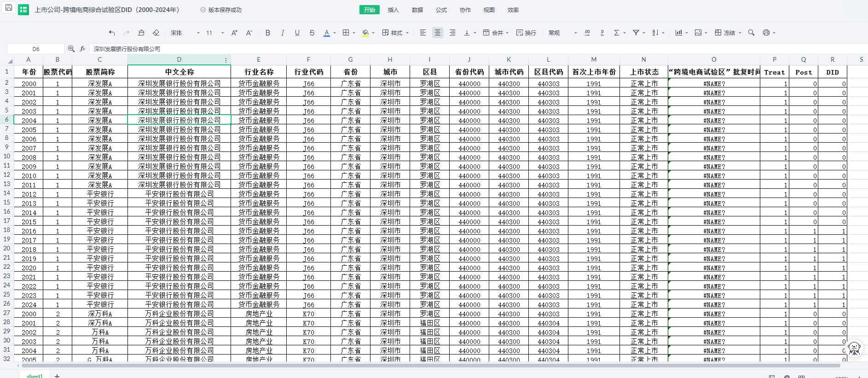
Task: Toggle text wrap with 换行
Action: click(526, 33)
